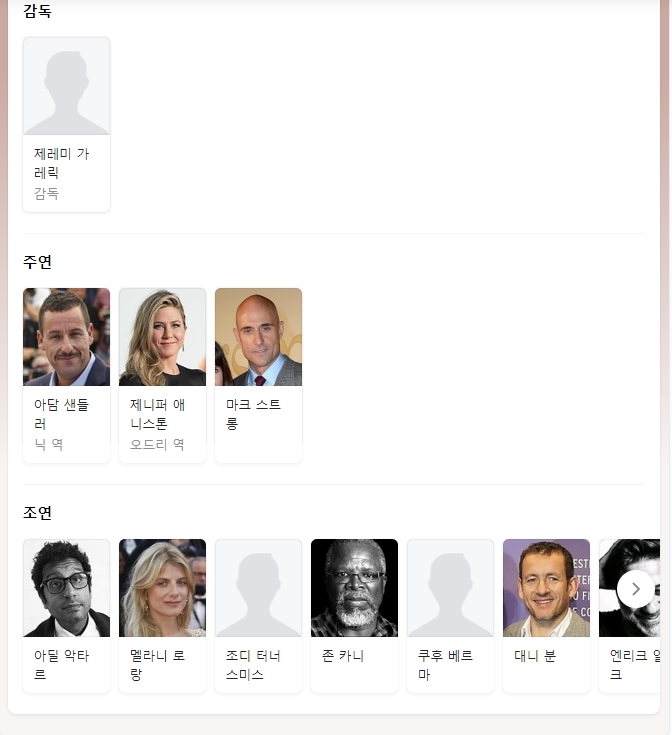Open the photo above 마크 스트롱
672x735 pixels.
coord(258,337)
